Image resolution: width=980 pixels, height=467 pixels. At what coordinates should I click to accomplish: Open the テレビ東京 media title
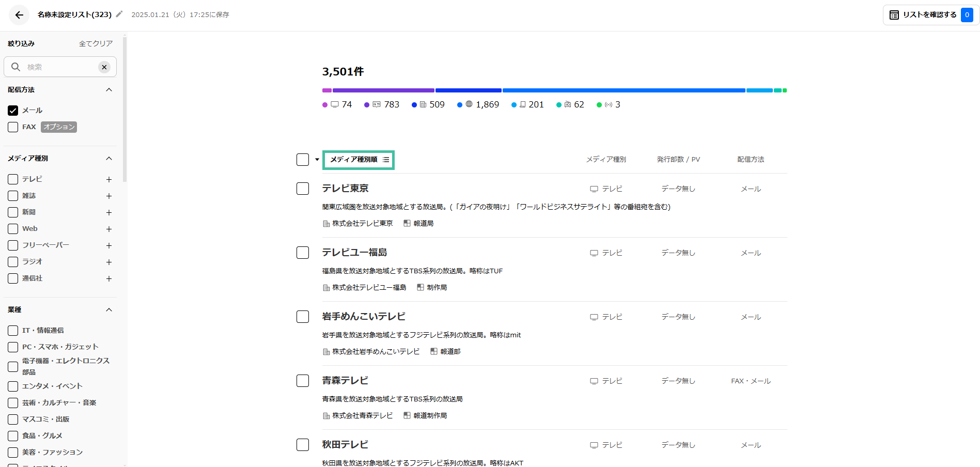(x=345, y=189)
